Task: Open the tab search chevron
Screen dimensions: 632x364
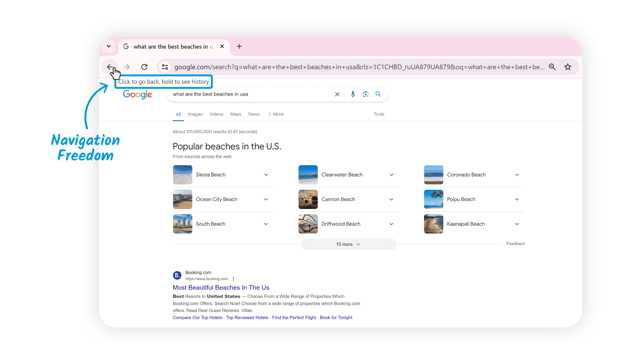Action: point(108,46)
